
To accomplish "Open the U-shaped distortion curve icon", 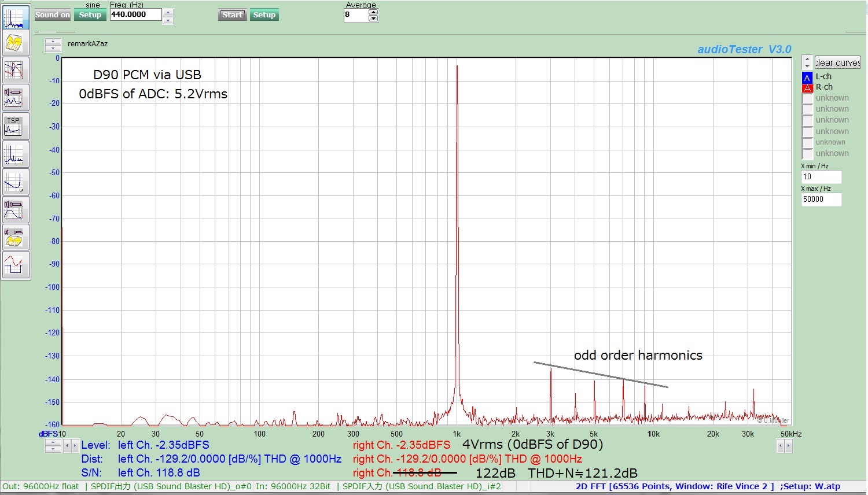I will point(14,182).
